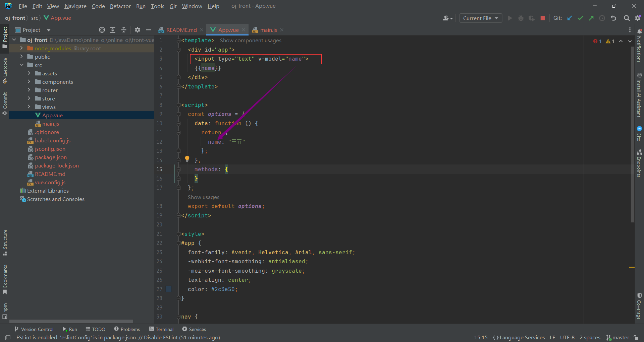Expand the public folder

21,56
